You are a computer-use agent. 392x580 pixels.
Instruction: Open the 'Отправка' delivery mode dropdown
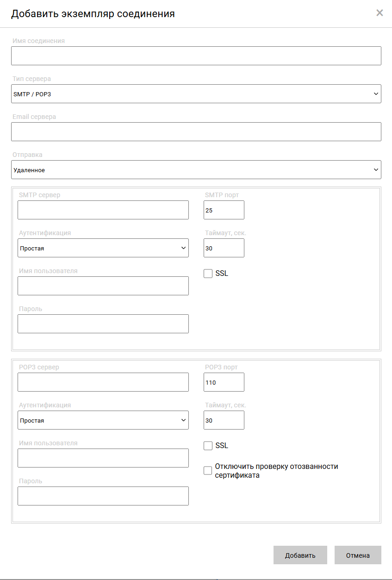[x=196, y=169]
